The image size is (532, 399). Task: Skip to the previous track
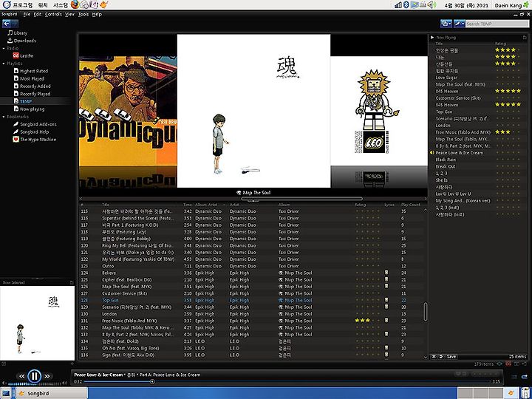point(21,376)
